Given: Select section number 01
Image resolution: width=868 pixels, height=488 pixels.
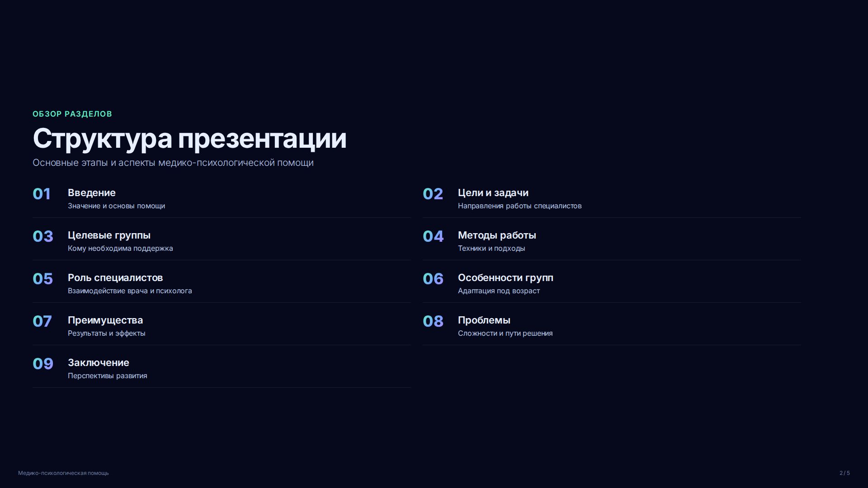Looking at the screenshot, I should tap(42, 194).
